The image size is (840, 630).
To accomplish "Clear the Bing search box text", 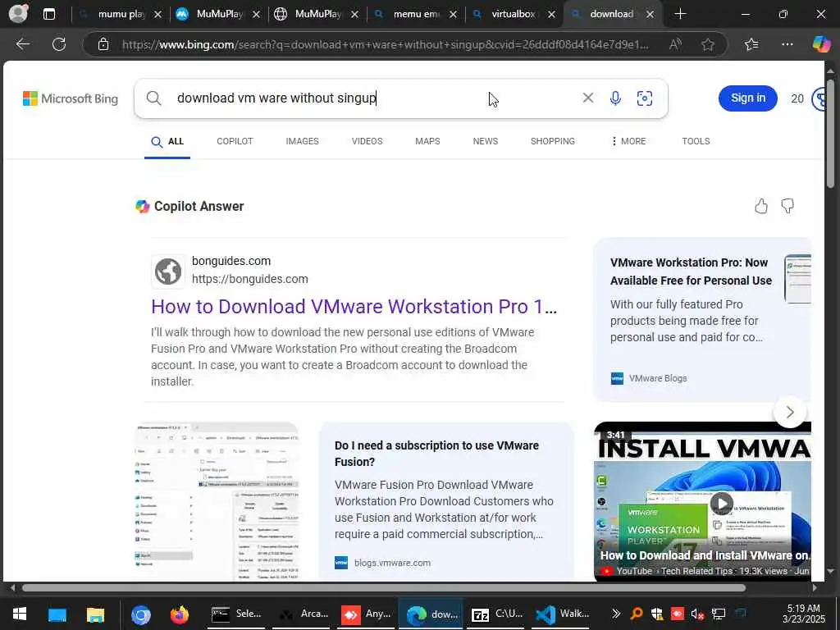I will point(587,98).
